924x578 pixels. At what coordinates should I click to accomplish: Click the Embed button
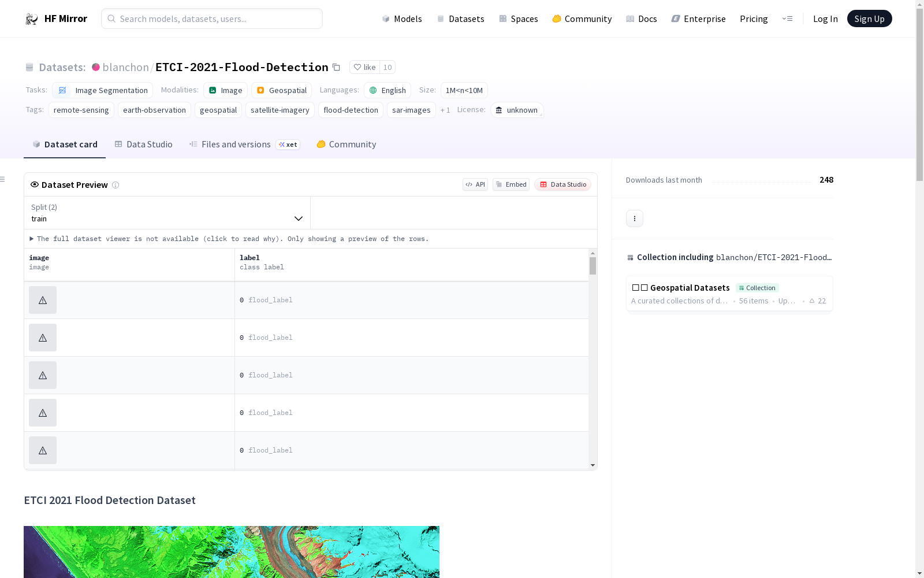[511, 184]
